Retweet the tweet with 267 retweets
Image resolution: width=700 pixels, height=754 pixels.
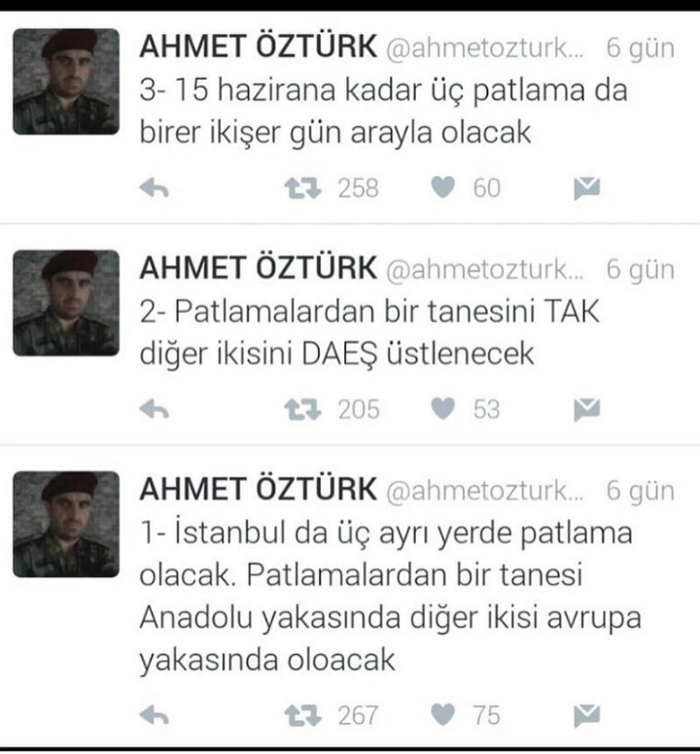point(302,716)
